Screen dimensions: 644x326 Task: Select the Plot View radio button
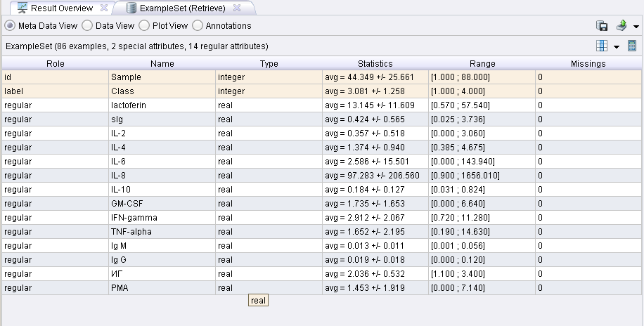[x=144, y=25]
